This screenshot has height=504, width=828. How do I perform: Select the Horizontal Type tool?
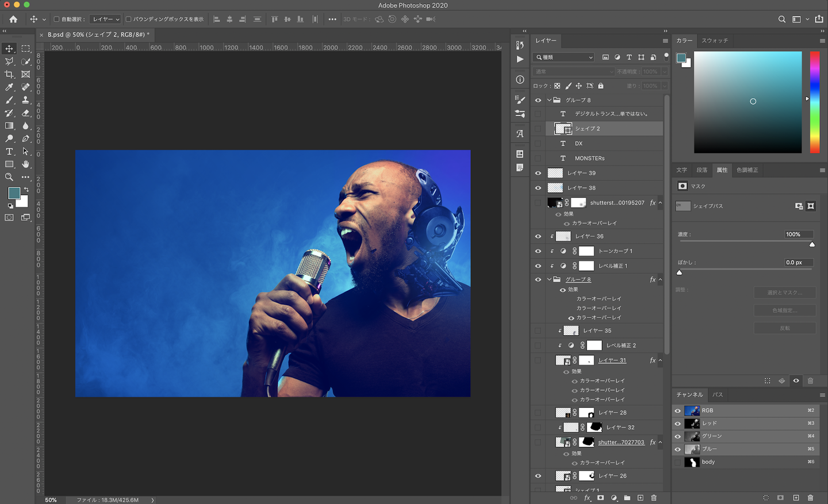point(9,152)
